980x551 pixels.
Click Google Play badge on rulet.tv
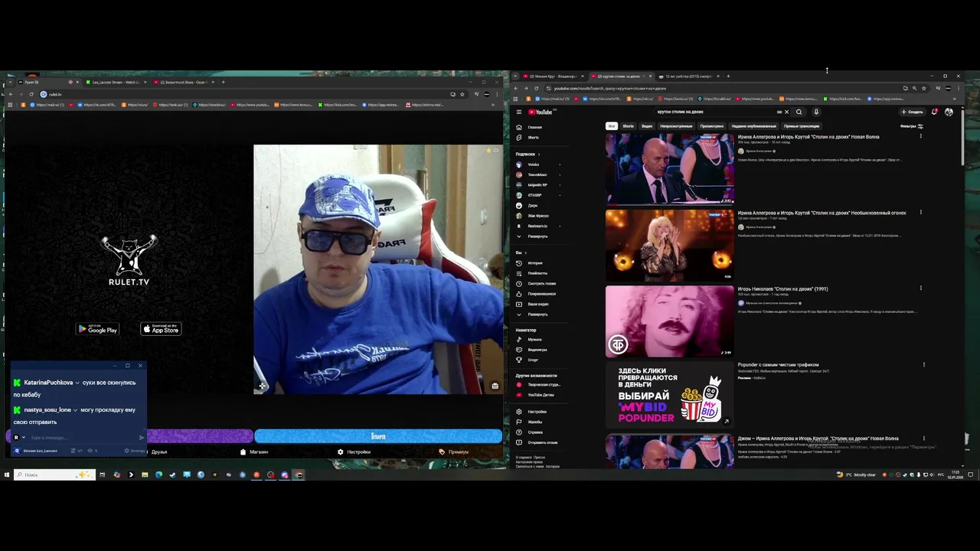[98, 329]
